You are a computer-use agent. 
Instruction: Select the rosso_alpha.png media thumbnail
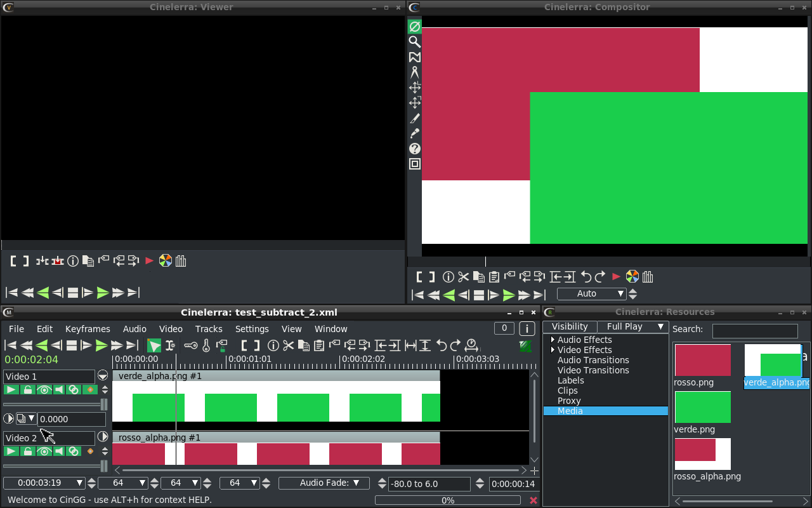(x=702, y=454)
